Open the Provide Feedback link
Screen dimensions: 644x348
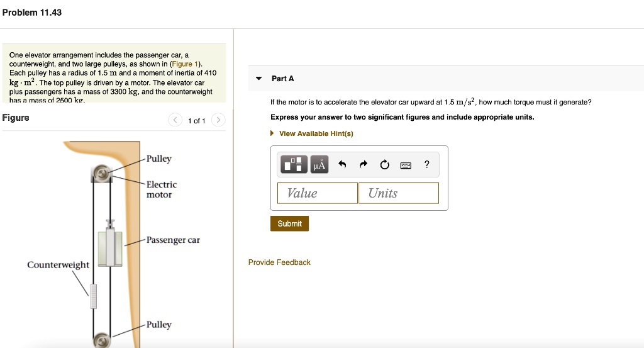279,262
